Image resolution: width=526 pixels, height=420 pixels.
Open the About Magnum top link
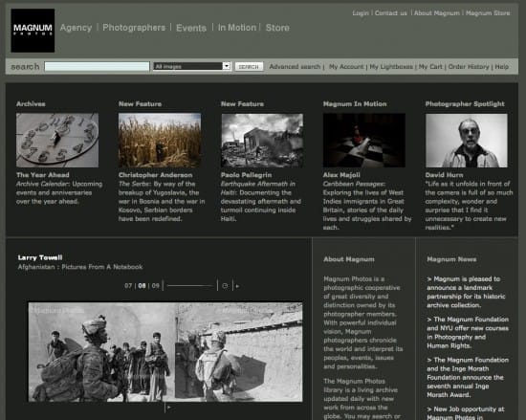(437, 13)
